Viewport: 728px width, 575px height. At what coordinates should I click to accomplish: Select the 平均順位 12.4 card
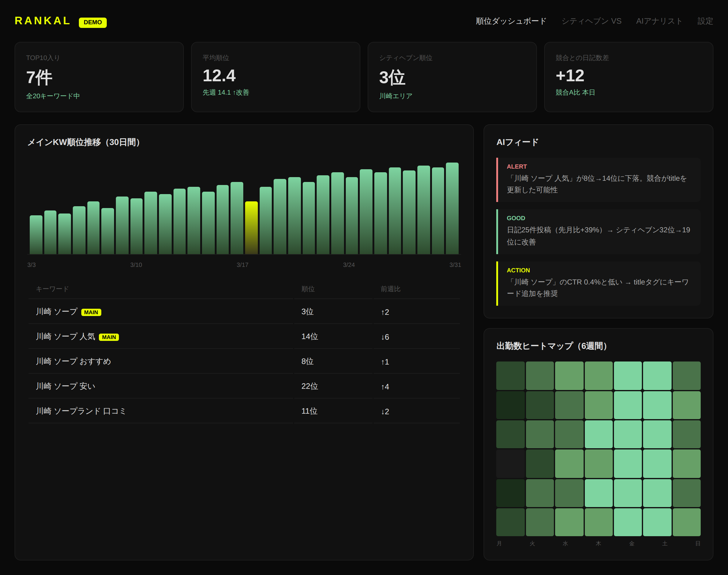coord(275,77)
